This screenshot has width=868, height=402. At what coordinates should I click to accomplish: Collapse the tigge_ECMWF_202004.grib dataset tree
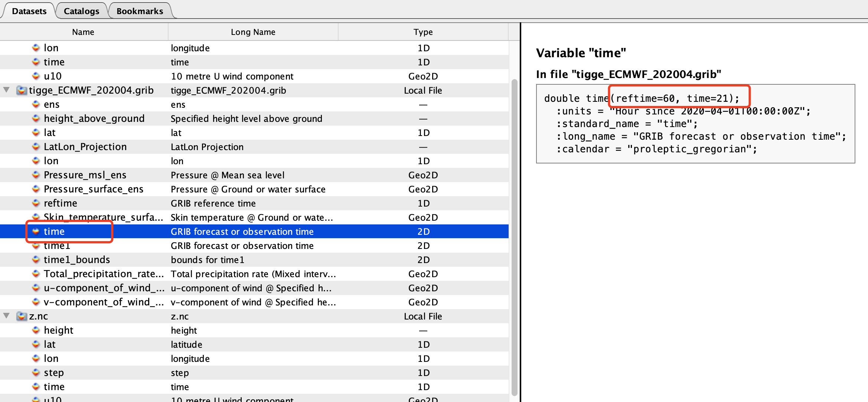6,90
